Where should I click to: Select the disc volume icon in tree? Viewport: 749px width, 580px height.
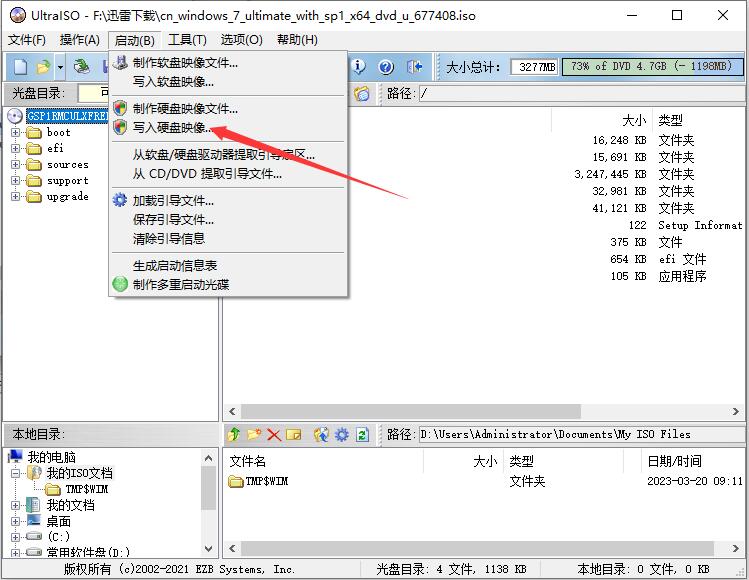point(15,116)
